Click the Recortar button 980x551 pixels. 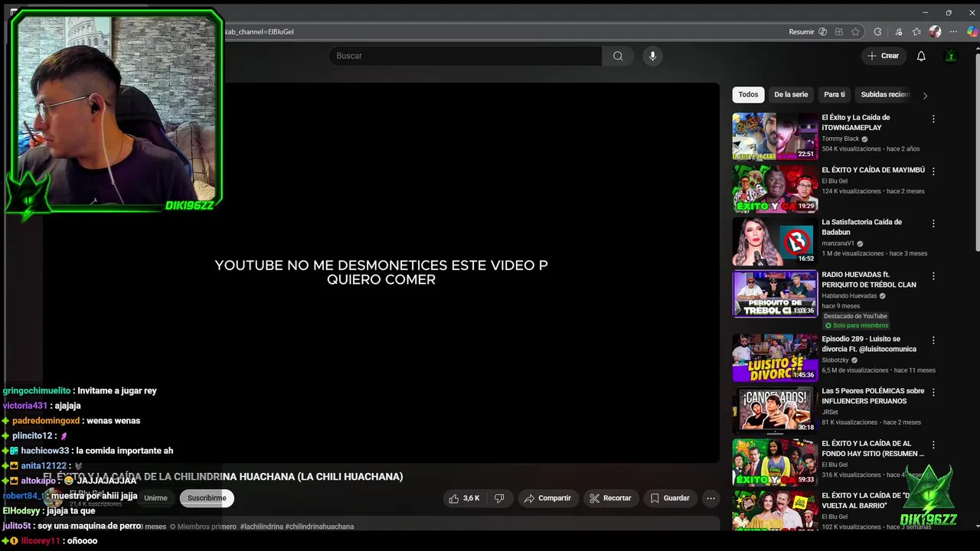pos(610,498)
